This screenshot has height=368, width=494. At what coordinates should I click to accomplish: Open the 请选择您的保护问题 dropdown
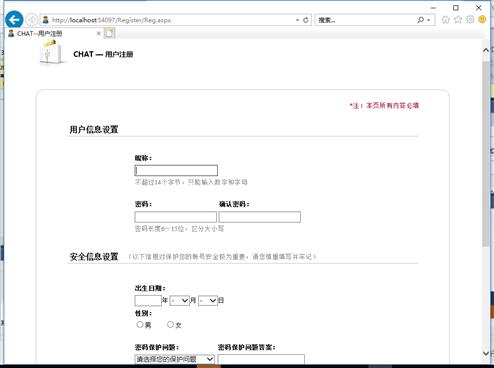point(175,359)
